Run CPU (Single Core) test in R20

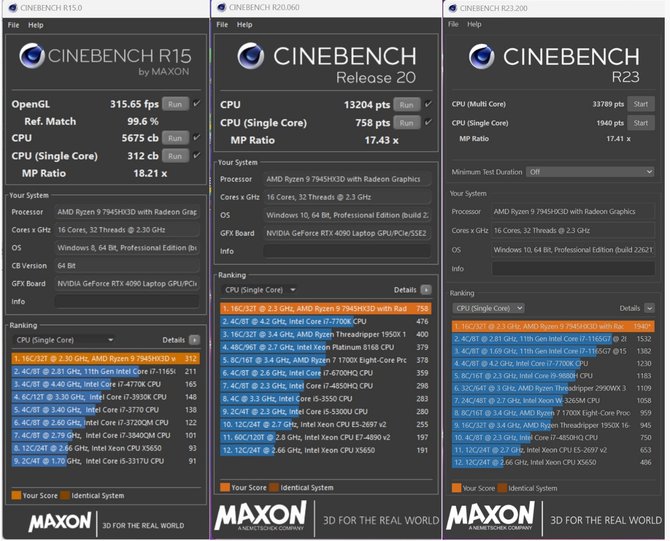click(407, 123)
